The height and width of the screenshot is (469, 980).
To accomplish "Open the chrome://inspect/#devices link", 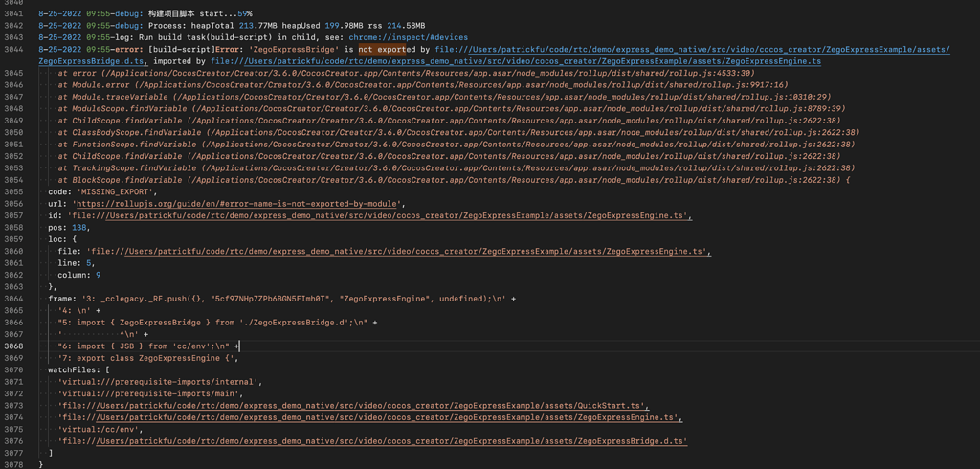I will click(x=408, y=37).
